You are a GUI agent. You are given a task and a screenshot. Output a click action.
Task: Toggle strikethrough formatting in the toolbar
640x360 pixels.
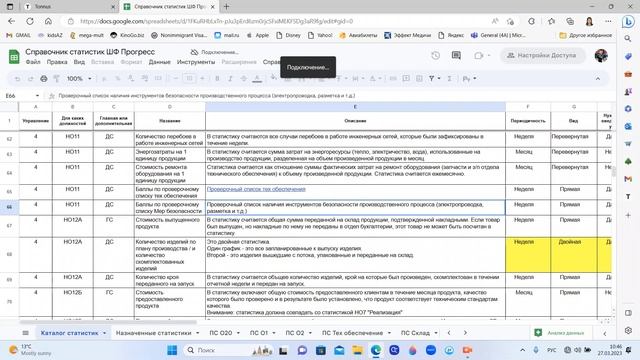[x=244, y=78]
